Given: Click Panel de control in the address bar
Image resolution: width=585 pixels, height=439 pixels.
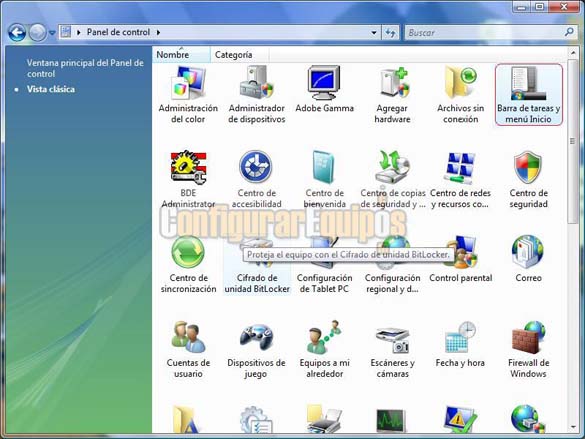Looking at the screenshot, I should 118,32.
